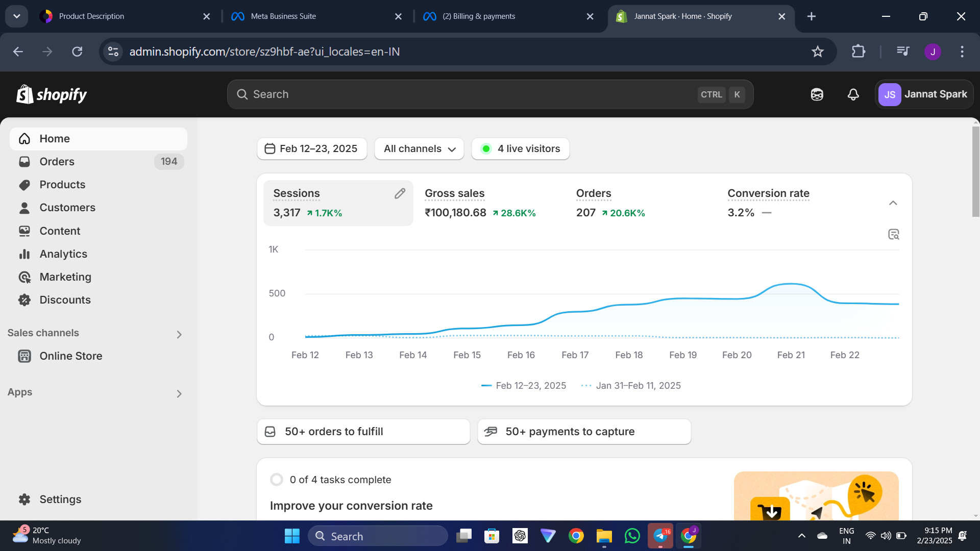Open the clock and date panel
980x551 pixels.
(934, 536)
